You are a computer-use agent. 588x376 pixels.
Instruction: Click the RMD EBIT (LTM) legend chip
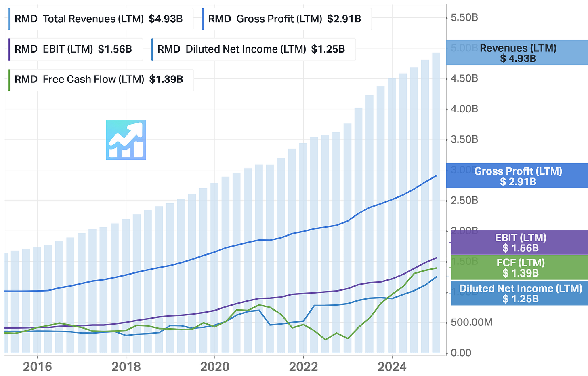75,49
